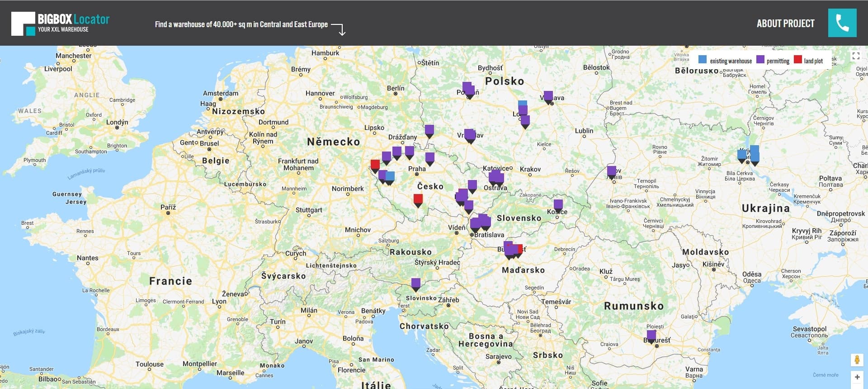Click the down arrow after the tagline
The image size is (868, 389).
[x=339, y=28]
